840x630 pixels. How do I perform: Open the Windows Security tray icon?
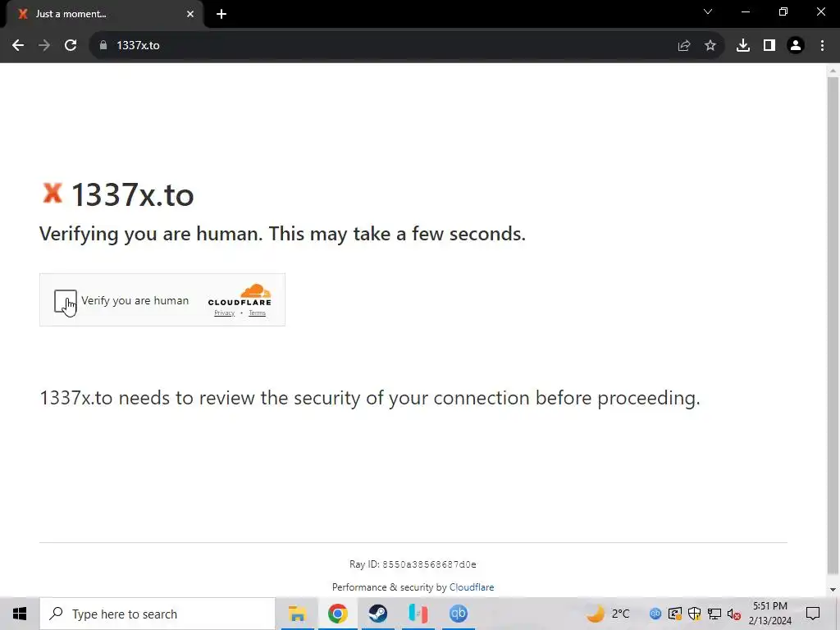click(694, 614)
